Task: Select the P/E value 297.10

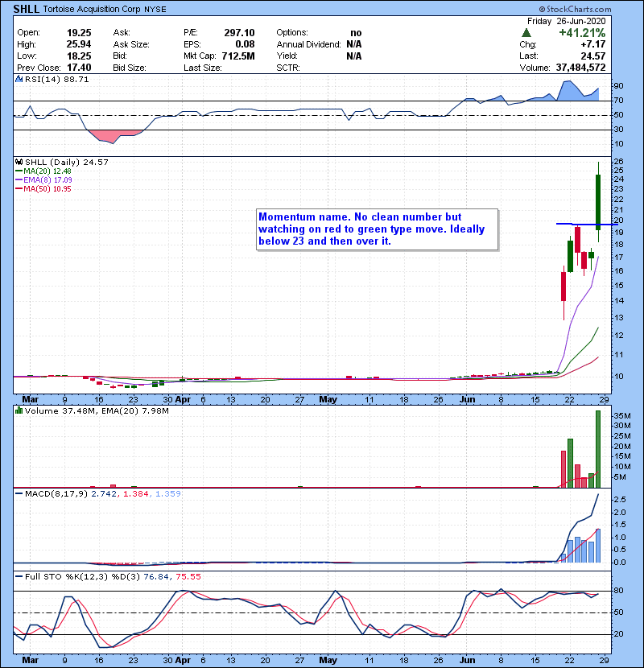Action: [240, 33]
